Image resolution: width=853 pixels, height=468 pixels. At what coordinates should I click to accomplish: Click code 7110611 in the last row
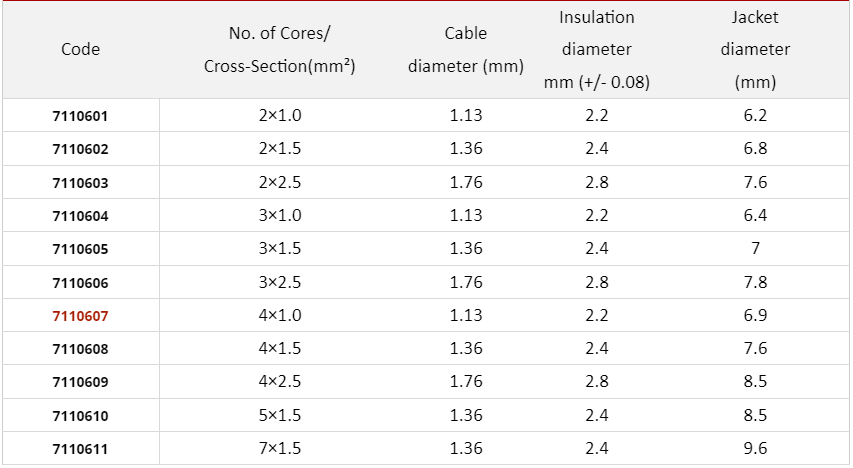tap(80, 449)
